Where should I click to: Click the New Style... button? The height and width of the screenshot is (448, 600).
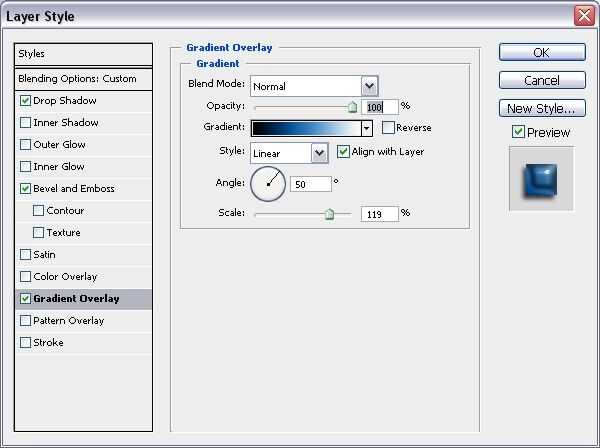542,108
